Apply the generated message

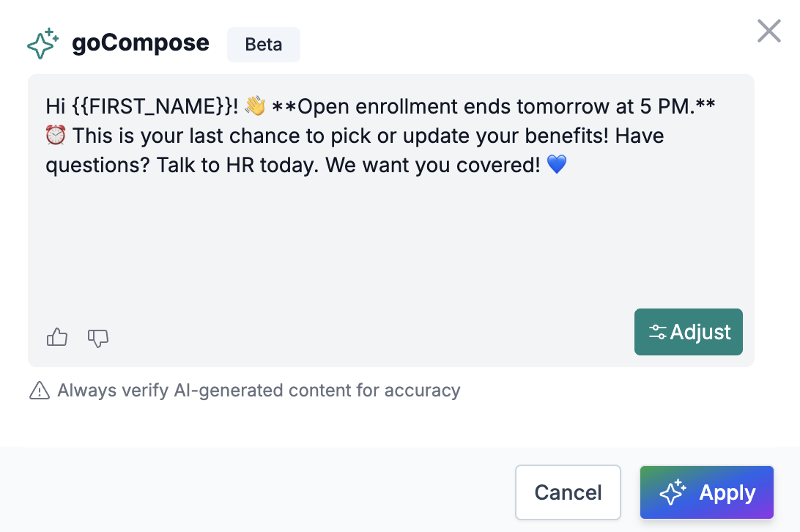pos(706,492)
